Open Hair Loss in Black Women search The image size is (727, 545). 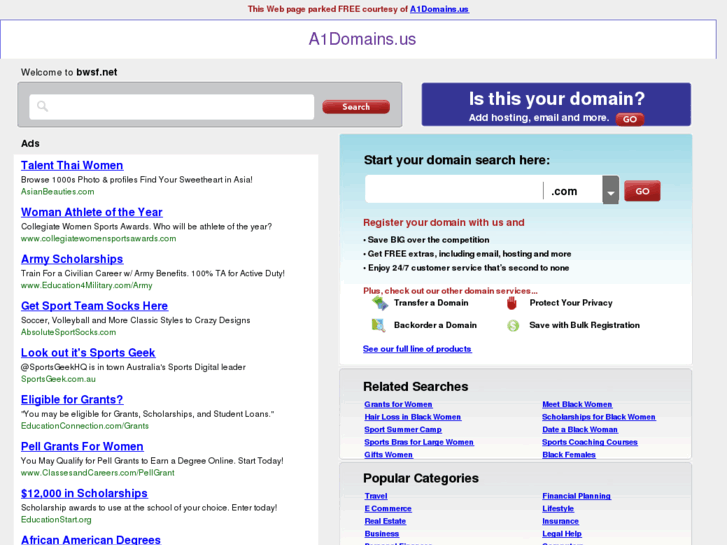pyautogui.click(x=412, y=417)
